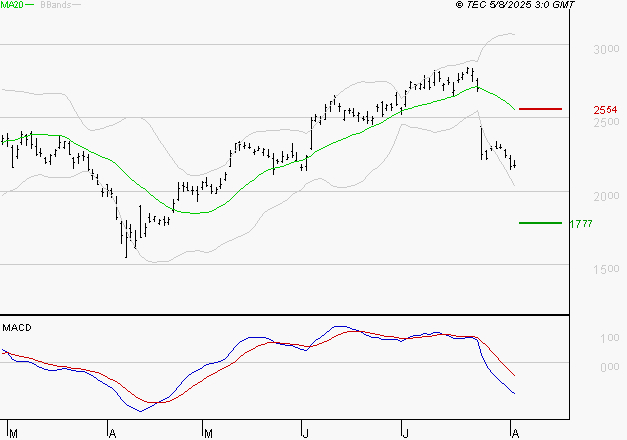Screen dimensions: 627x440
Task: Click the MACD panel label
Action: point(17,328)
